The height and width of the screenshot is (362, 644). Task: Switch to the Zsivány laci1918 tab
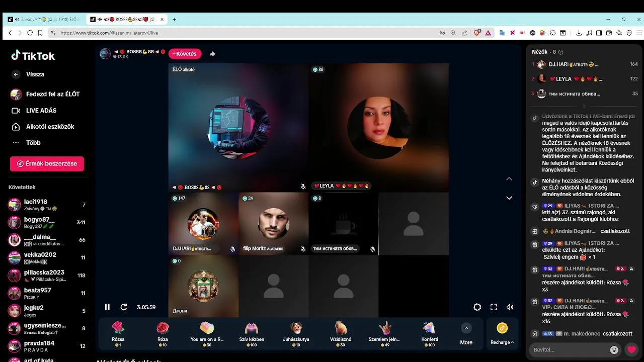43,19
